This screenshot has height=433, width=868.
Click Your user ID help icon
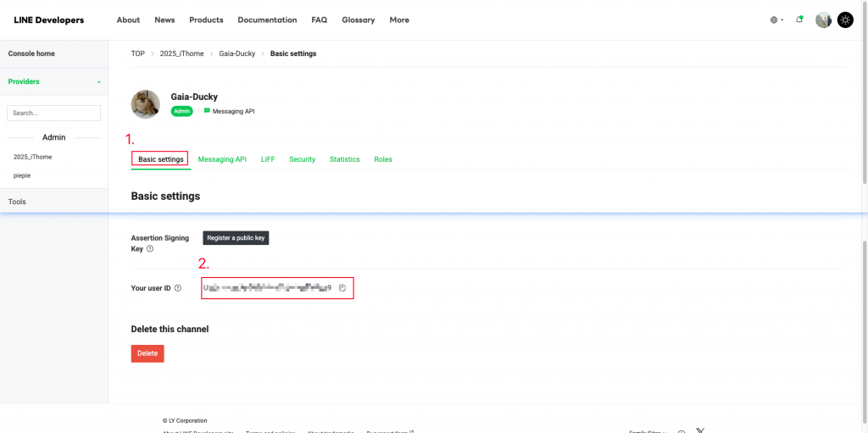178,288
